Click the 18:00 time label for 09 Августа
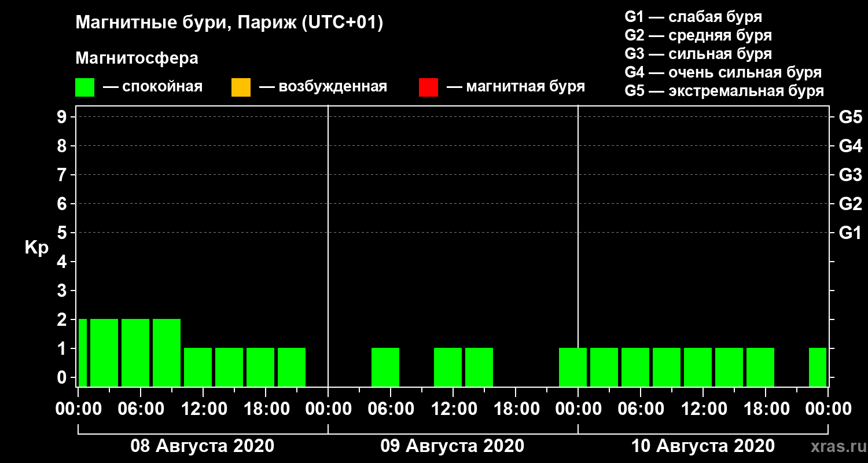This screenshot has height=463, width=868. (x=516, y=409)
